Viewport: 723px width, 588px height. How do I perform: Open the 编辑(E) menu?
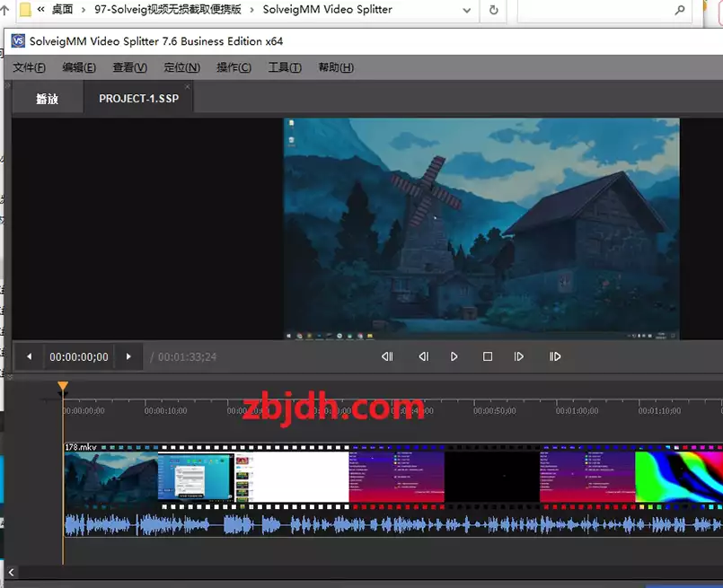(79, 67)
